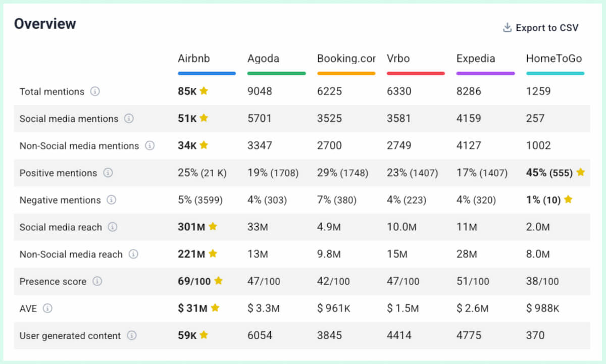Open the info tooltip for Social media mentions

130,119
